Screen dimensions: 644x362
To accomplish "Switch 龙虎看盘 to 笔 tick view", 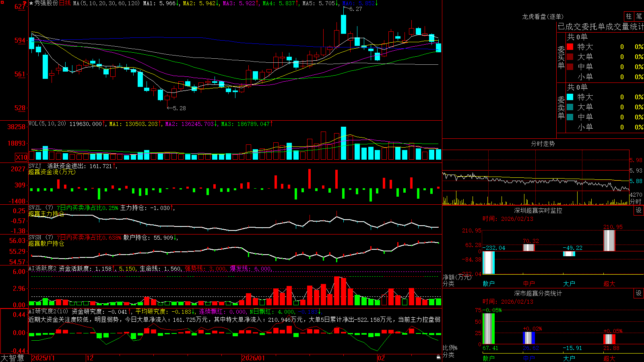I will click(639, 16).
